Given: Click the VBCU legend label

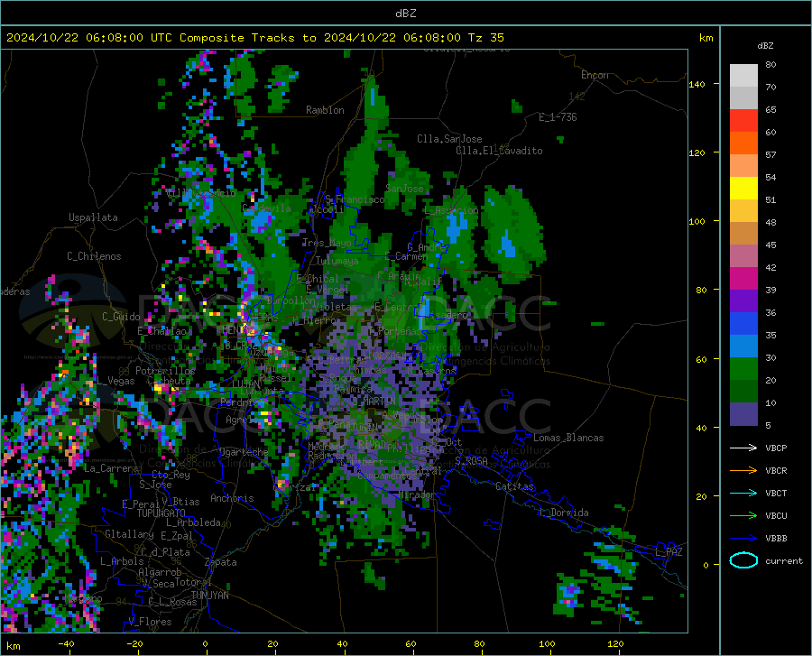Looking at the screenshot, I should click(776, 516).
